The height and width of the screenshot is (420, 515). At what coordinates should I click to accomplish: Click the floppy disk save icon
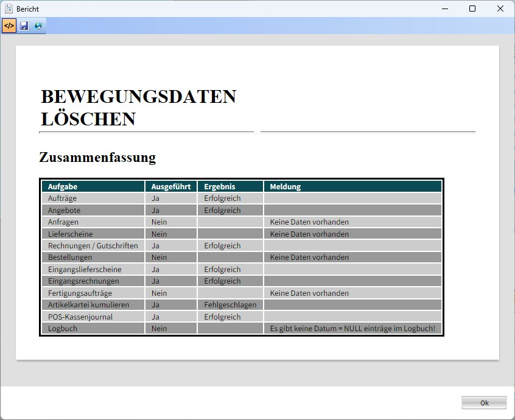point(24,26)
